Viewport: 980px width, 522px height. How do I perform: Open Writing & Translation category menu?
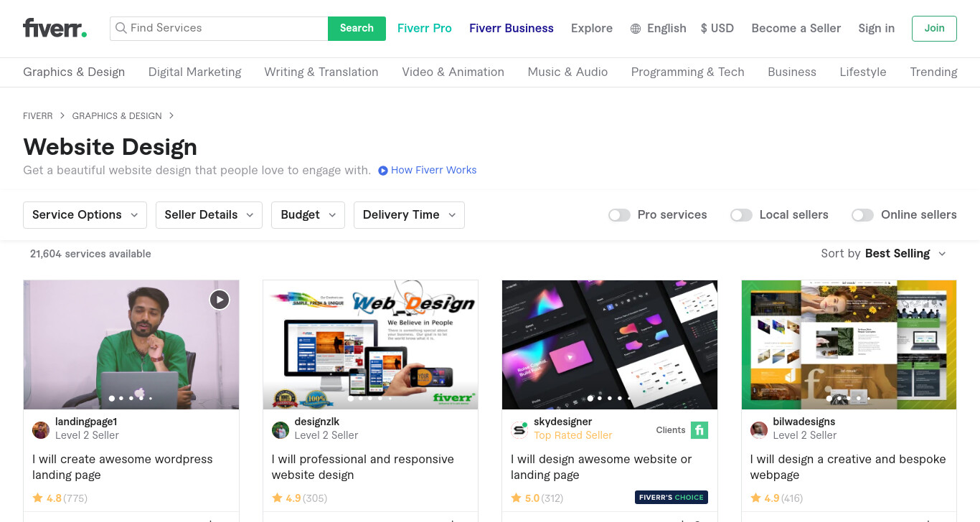tap(321, 72)
